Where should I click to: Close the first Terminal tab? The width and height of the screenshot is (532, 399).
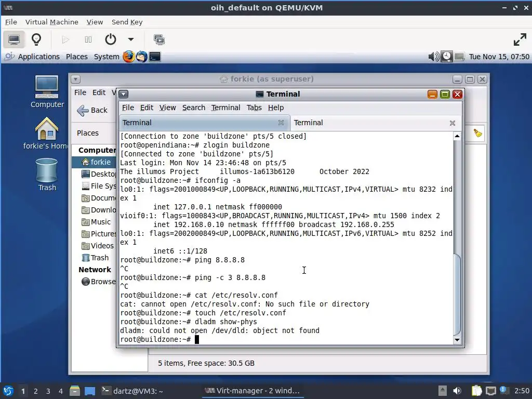coord(281,123)
